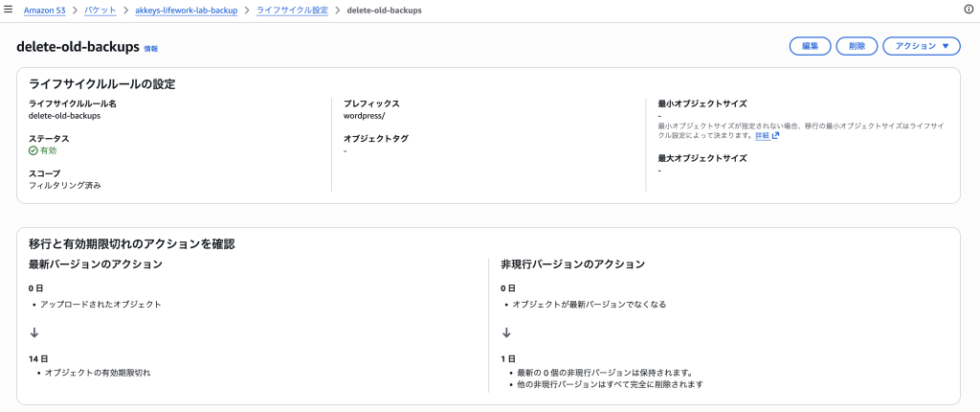Click the green 有効 status check icon
The width and height of the screenshot is (980, 412).
click(x=33, y=150)
